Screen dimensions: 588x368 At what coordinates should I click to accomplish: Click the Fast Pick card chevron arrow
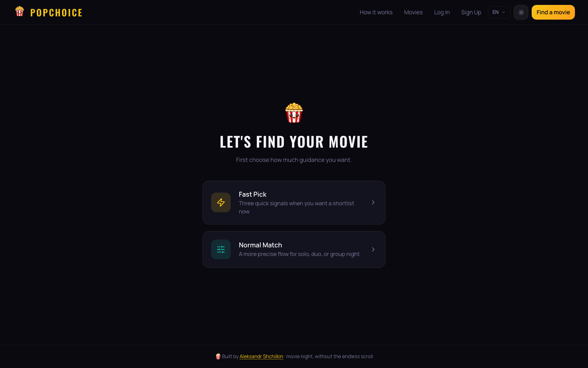tap(373, 202)
